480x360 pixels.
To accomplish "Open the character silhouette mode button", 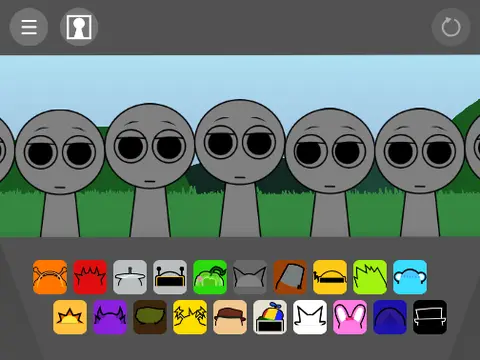I will point(79,27).
